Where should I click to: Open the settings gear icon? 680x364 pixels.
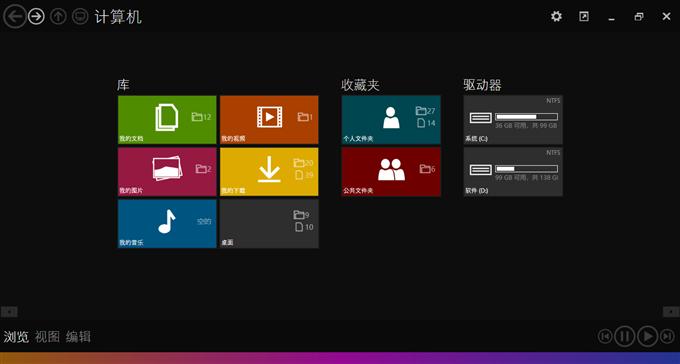click(x=556, y=16)
